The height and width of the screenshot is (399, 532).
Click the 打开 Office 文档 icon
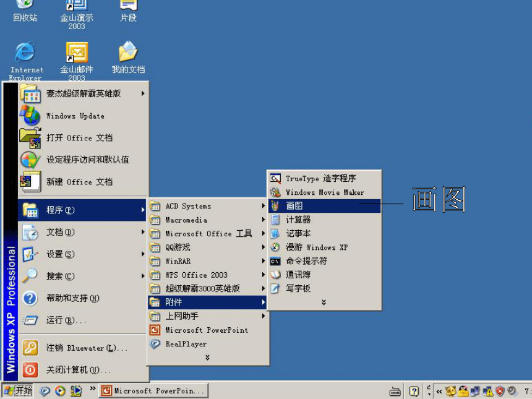[x=30, y=138]
